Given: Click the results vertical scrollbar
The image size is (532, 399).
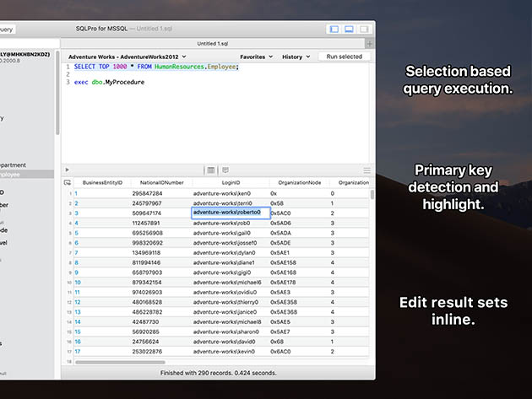Looking at the screenshot, I should [x=372, y=196].
